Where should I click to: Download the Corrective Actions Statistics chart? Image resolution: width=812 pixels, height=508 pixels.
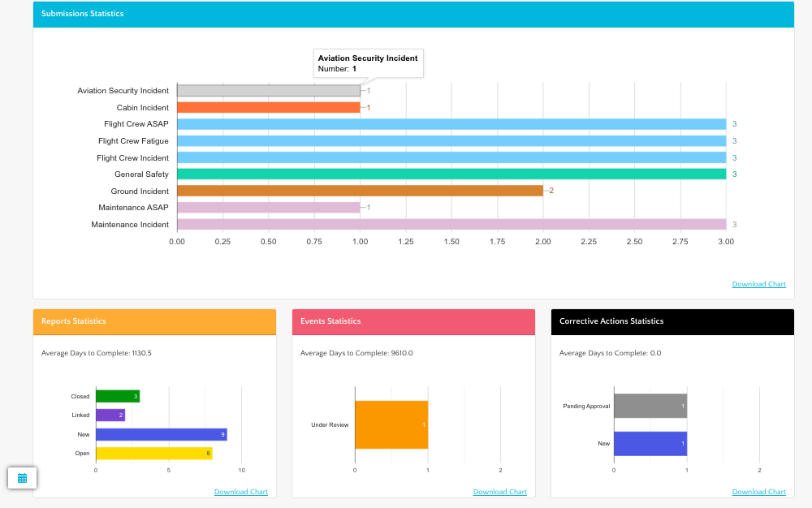click(x=758, y=492)
